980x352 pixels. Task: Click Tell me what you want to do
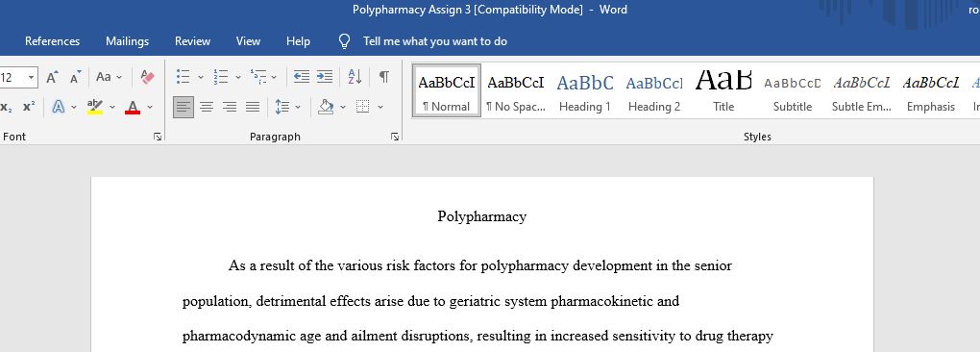(435, 41)
